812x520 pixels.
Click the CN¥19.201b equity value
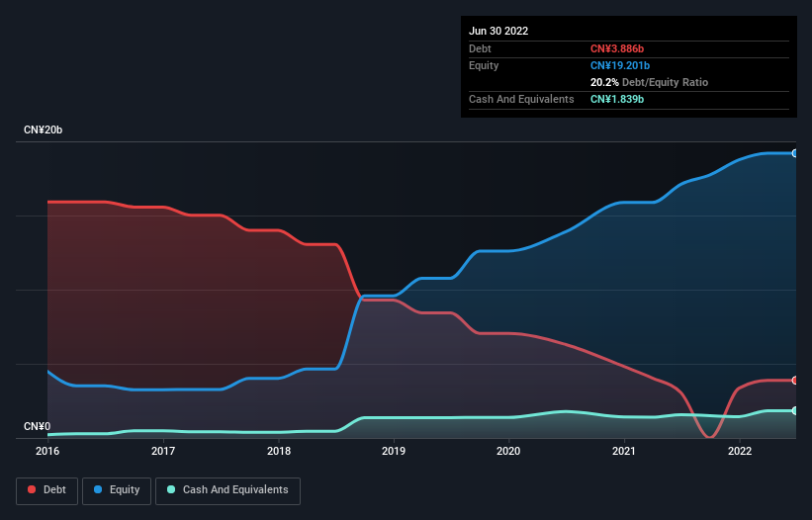pyautogui.click(x=620, y=65)
